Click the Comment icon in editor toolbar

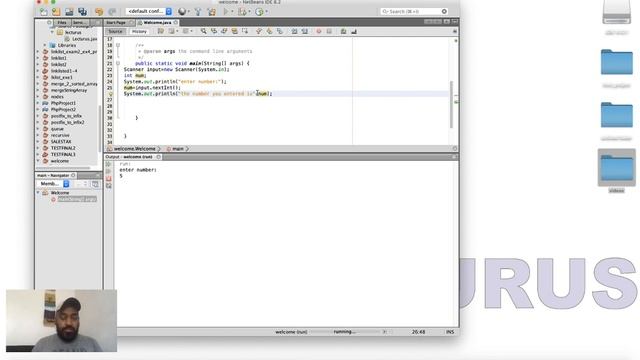click(x=343, y=31)
